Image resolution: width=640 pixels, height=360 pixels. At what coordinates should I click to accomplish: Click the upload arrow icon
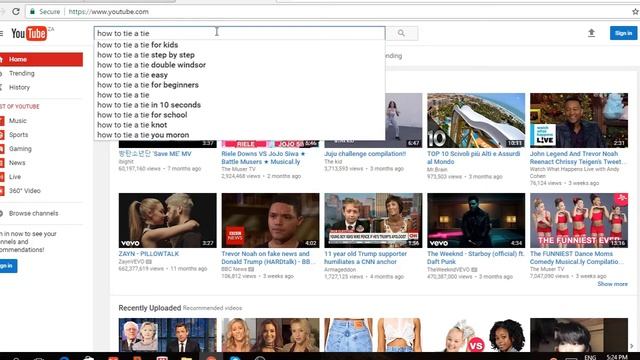[x=591, y=33]
